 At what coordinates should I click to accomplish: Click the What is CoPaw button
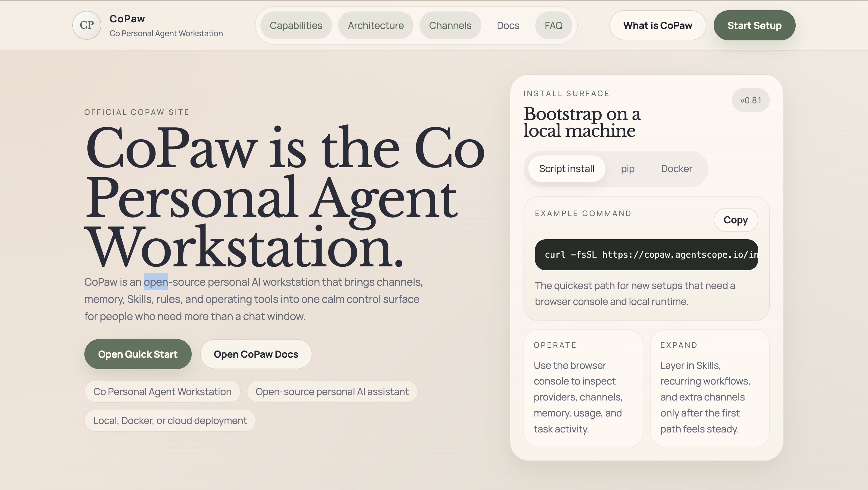(657, 25)
